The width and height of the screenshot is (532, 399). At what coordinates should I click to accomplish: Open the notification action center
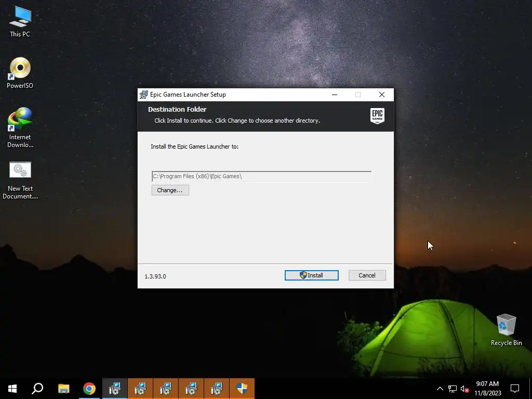(515, 389)
